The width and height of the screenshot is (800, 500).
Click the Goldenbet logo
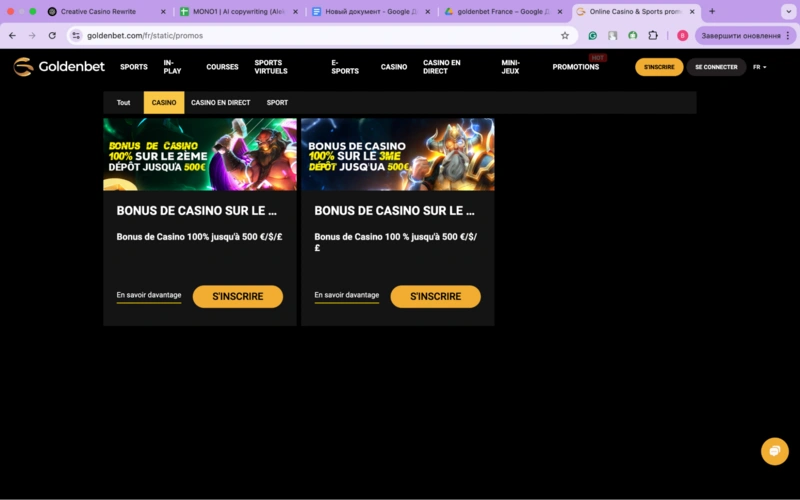click(59, 67)
